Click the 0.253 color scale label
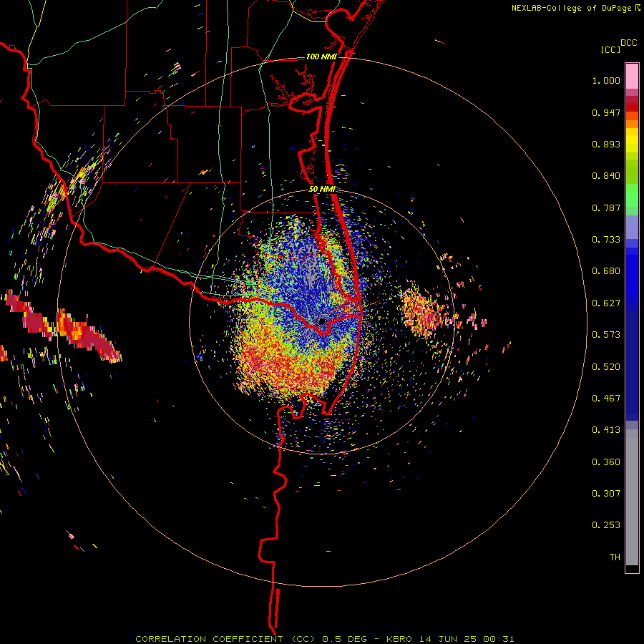Image resolution: width=644 pixels, height=644 pixels. (606, 525)
